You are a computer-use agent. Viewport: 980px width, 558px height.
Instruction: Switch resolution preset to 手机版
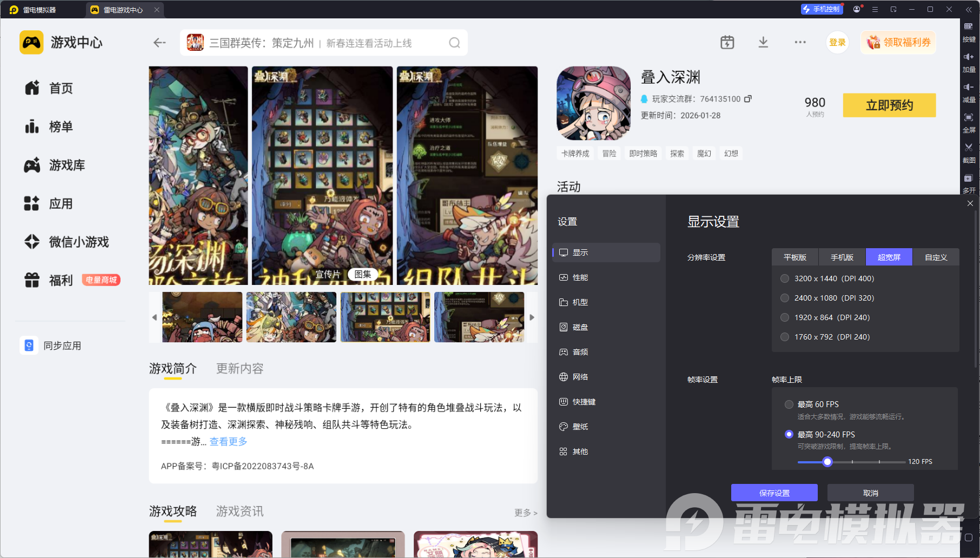[842, 257]
